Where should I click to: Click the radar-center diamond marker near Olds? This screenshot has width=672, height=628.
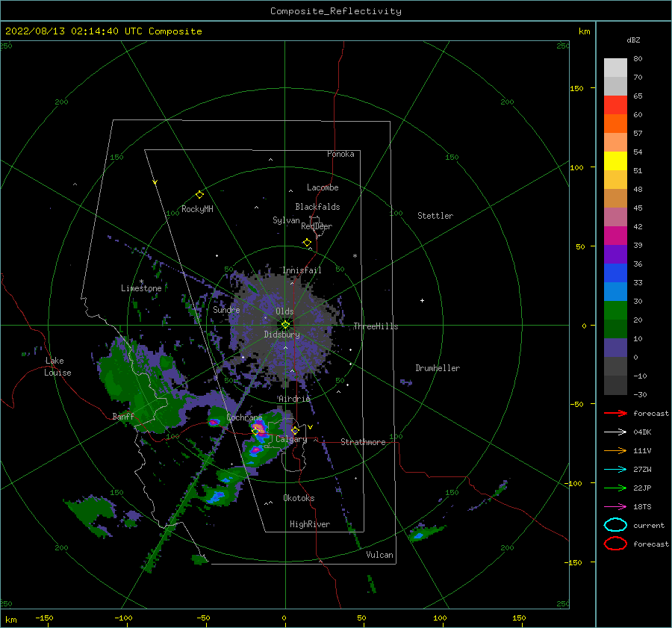(285, 325)
